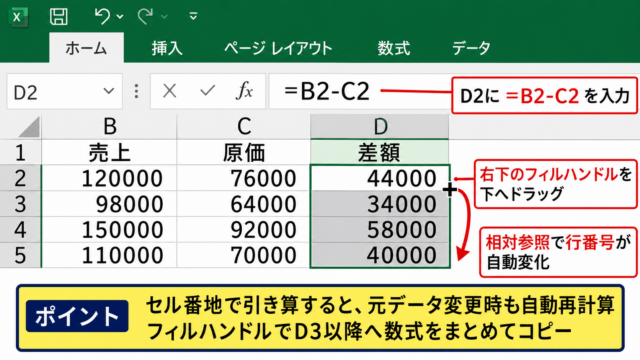
Task: Select cell with value 58000
Action: point(380,229)
